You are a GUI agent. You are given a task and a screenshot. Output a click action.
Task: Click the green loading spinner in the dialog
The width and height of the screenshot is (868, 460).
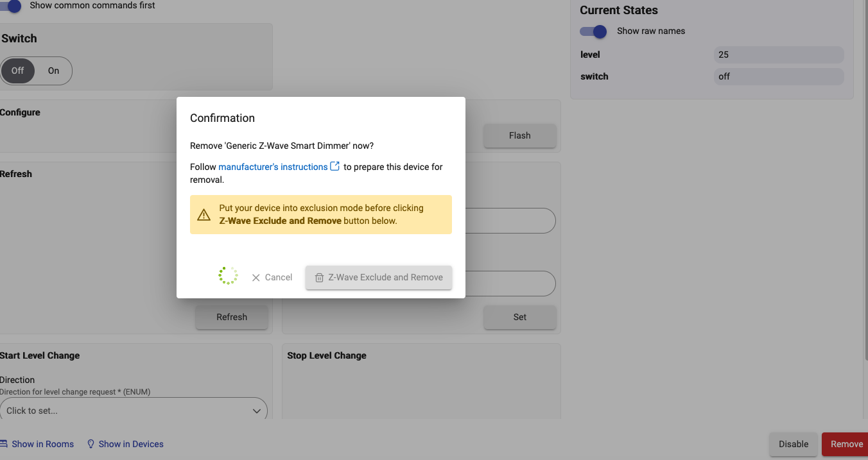click(x=228, y=276)
